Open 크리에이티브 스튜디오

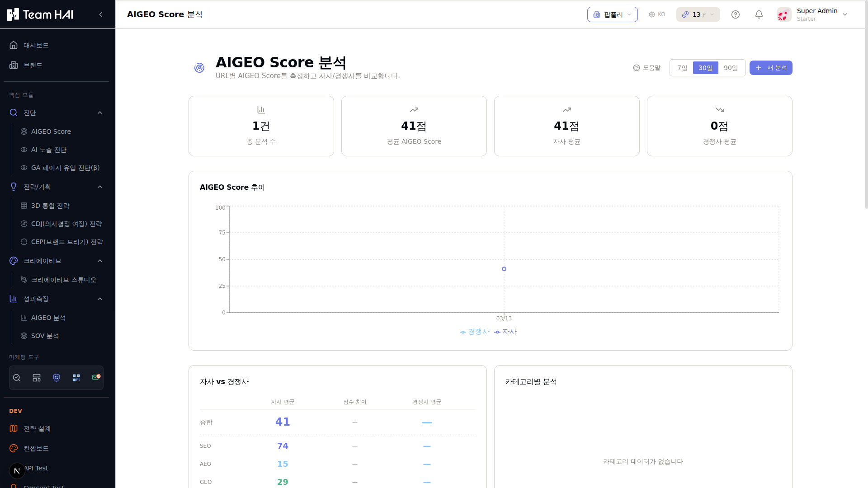[x=61, y=280]
